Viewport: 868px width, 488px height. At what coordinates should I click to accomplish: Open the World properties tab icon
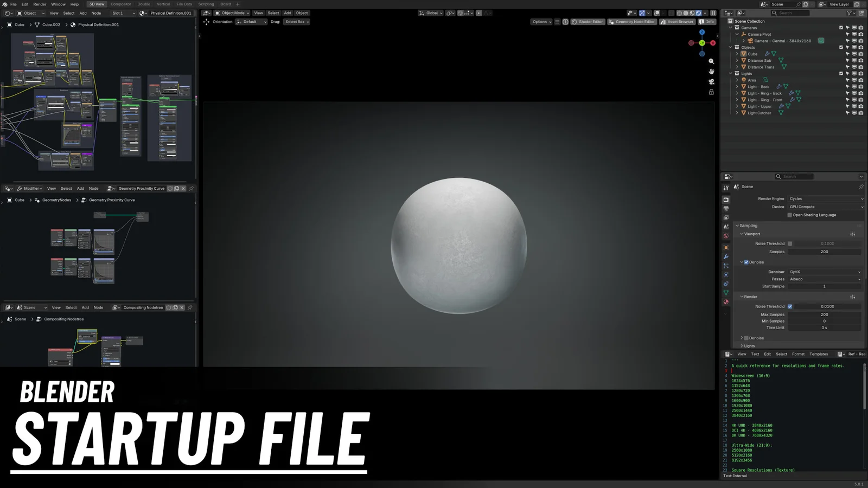pyautogui.click(x=726, y=236)
